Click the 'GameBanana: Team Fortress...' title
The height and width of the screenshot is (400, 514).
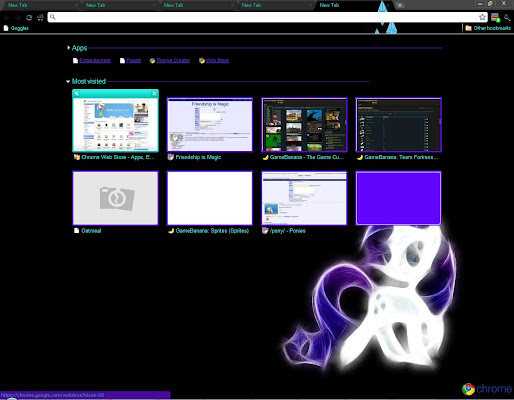click(401, 157)
